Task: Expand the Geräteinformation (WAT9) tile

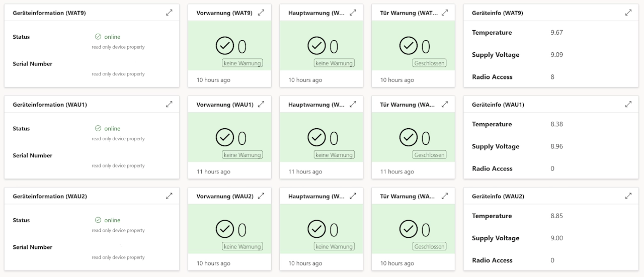Action: click(169, 13)
